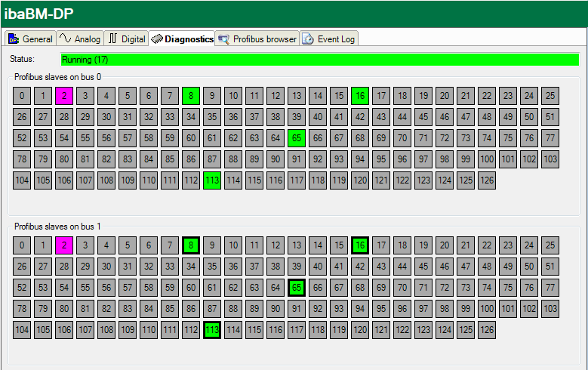This screenshot has height=370, width=588.
Task: Click slave 114 on bus 0
Action: 233,180
